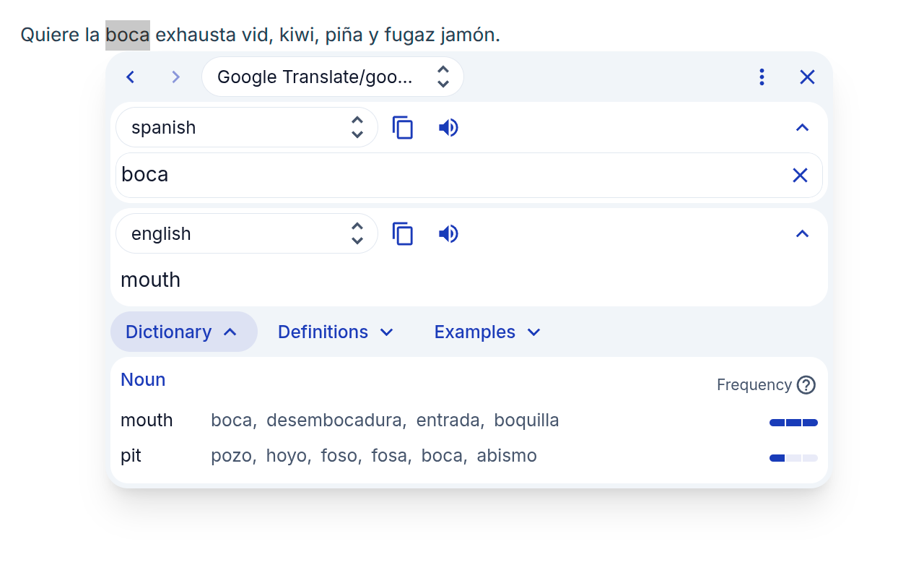This screenshot has width=924, height=578.
Task: Collapse the Dictionary tab
Action: pyautogui.click(x=183, y=332)
